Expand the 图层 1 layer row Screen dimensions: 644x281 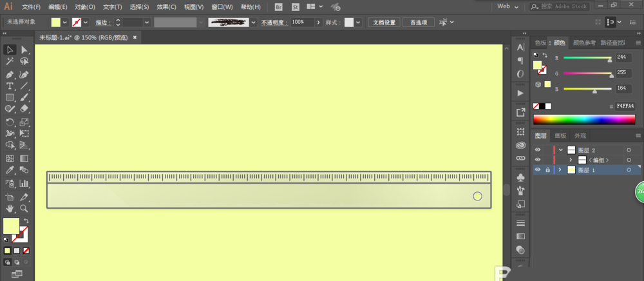pos(561,170)
